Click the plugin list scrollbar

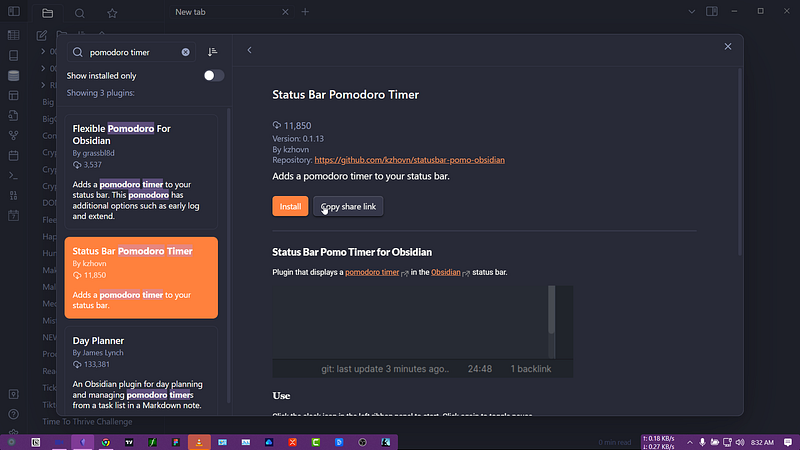coord(228,255)
